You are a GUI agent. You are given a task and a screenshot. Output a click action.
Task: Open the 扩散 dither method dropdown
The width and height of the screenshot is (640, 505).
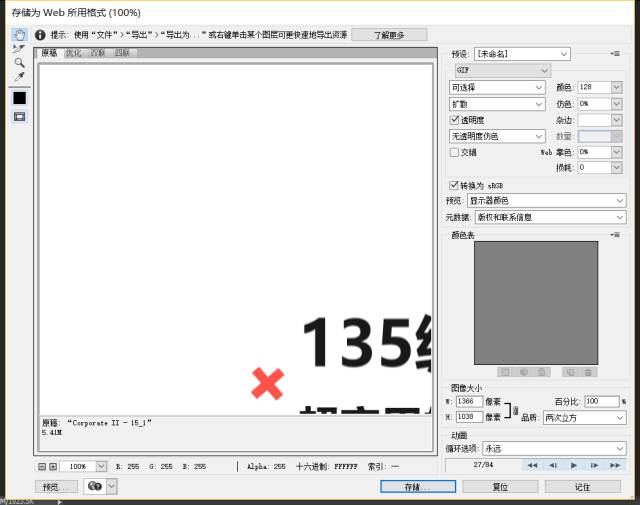[x=497, y=104]
